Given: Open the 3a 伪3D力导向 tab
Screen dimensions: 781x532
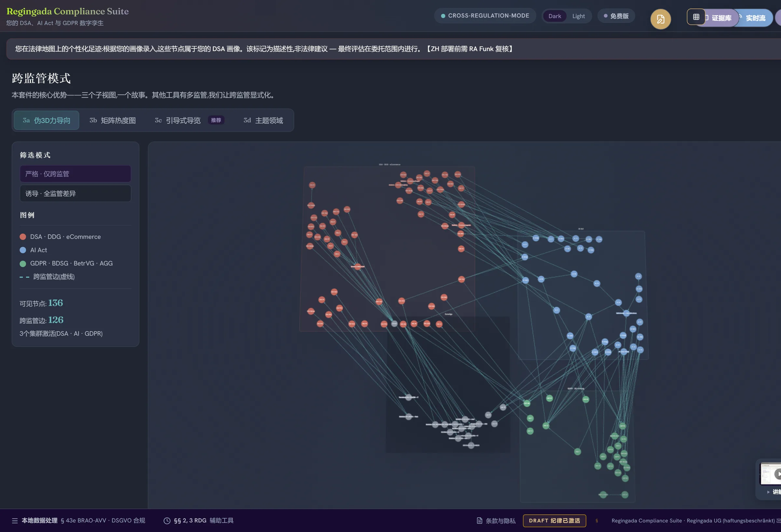Looking at the screenshot, I should 47,120.
